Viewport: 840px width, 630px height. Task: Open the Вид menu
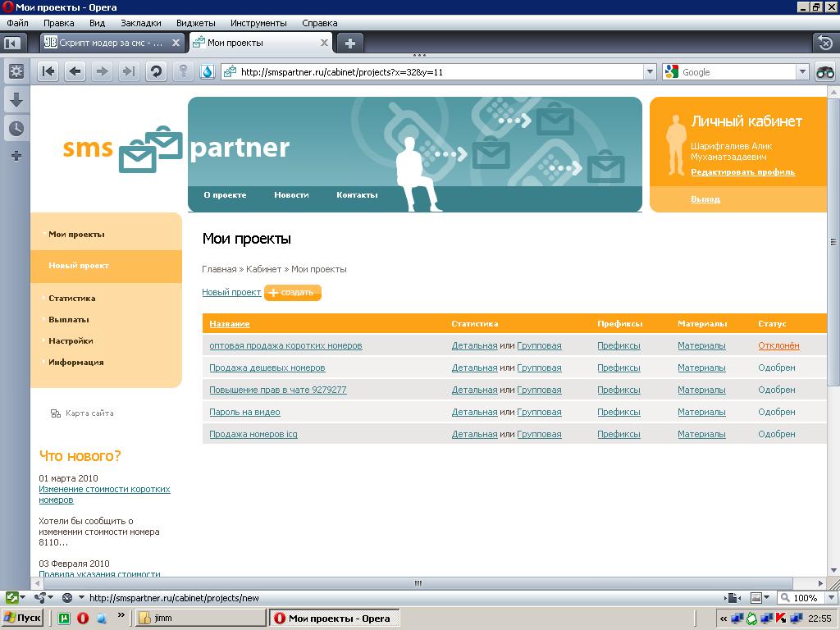click(97, 23)
